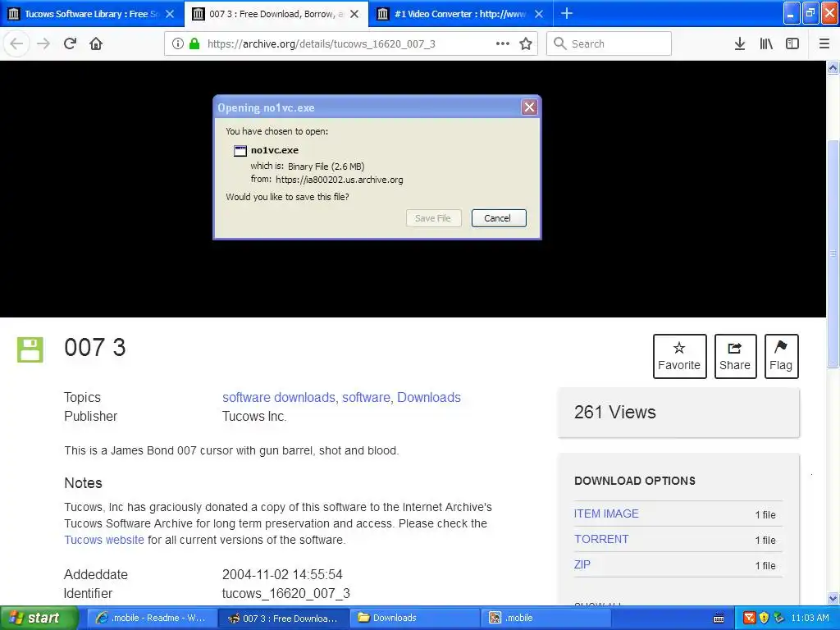Switch to Tucows Software Library tab
This screenshot has height=630, width=840.
click(91, 14)
